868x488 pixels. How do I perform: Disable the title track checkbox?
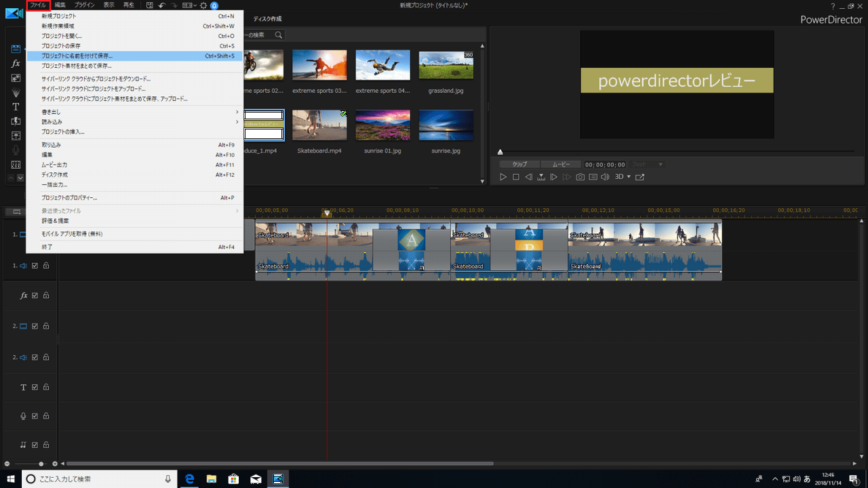(x=35, y=387)
